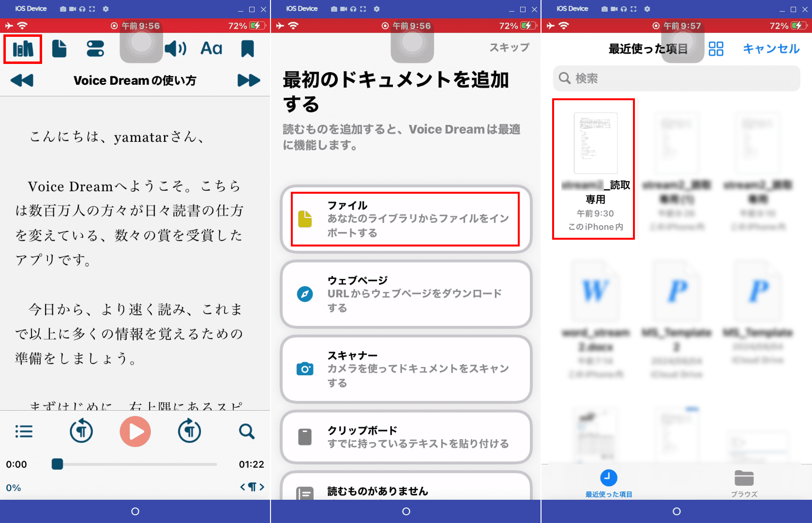Tap the home circle in middle device bar
812x523 pixels.
(x=406, y=511)
